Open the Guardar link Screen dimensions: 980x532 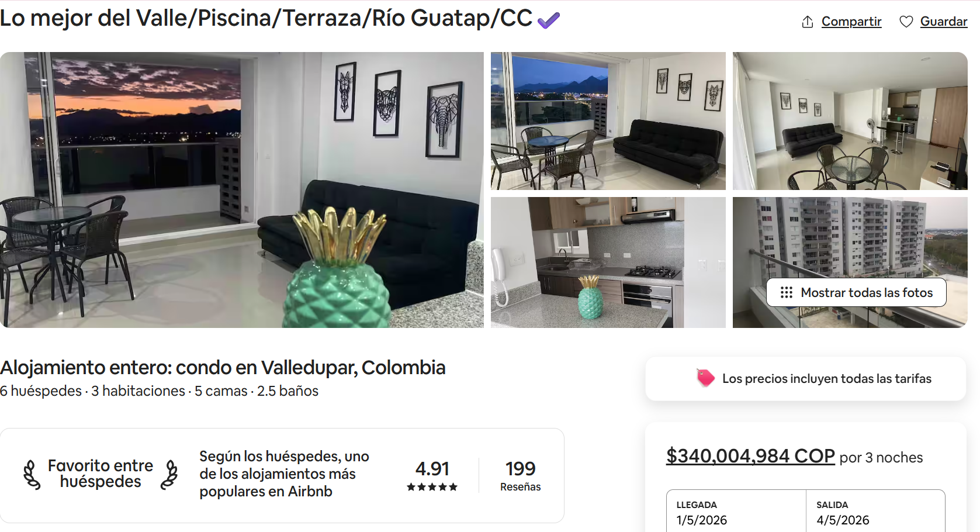(944, 22)
